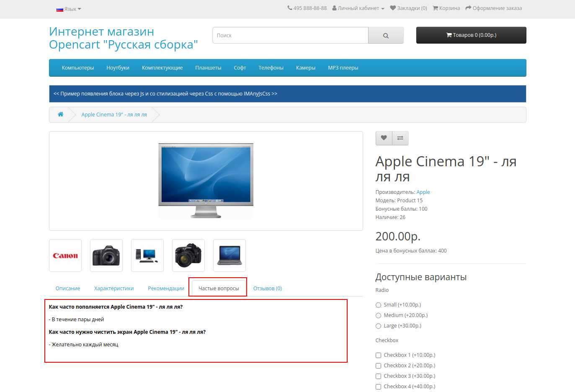575x392 pixels.
Task: Add product to wish list heart button
Action: [x=384, y=138]
